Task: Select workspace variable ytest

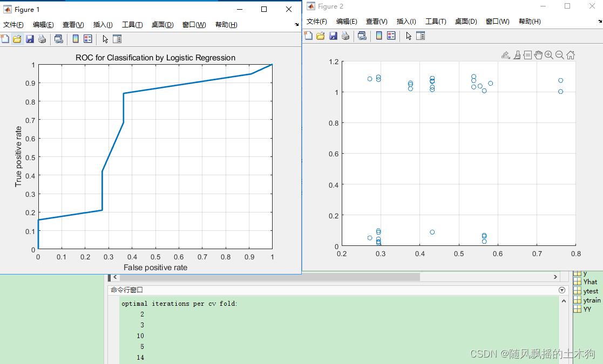Action: point(586,291)
